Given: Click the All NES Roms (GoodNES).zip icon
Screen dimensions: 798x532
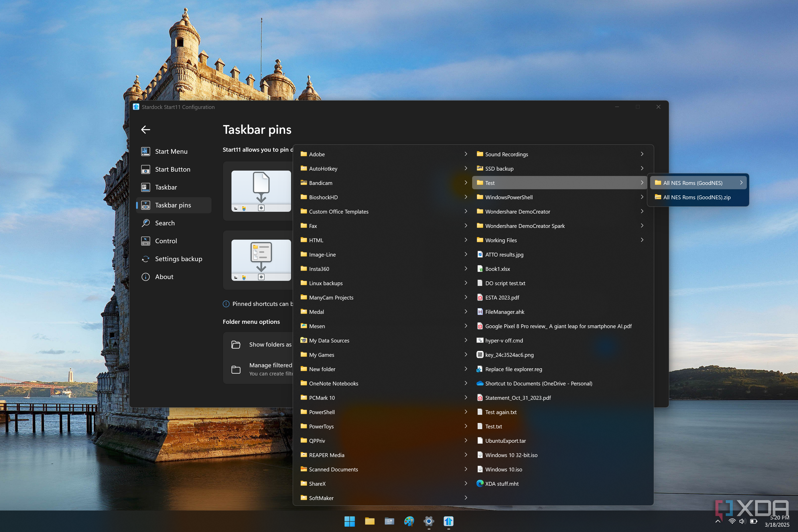Looking at the screenshot, I should (658, 197).
